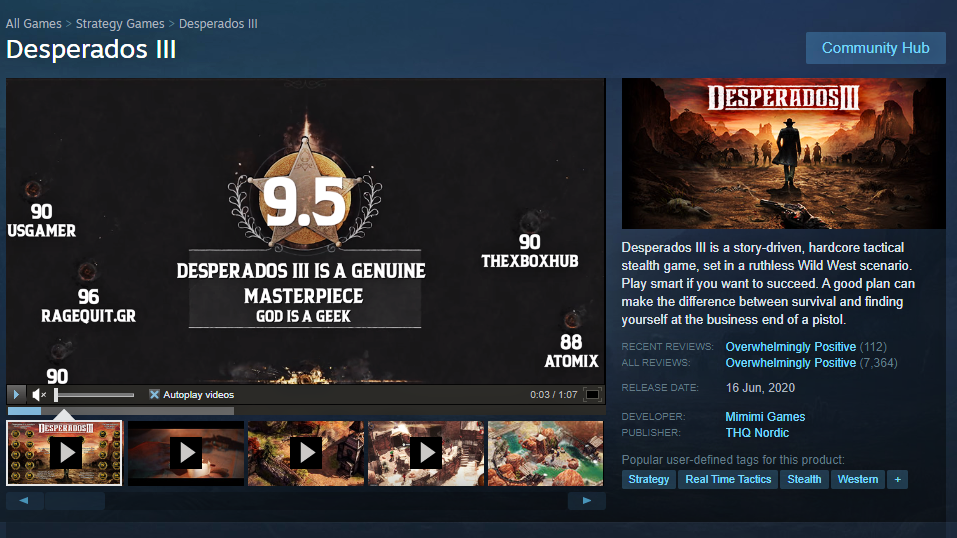This screenshot has height=538, width=957.
Task: Select the first trailer thumbnail
Action: pos(64,453)
